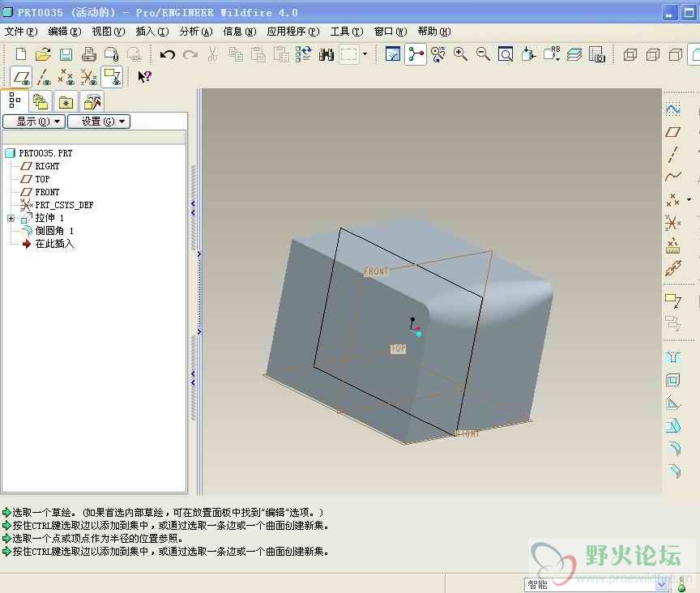The height and width of the screenshot is (593, 700).
Task: Toggle datum axes display
Action: pyautogui.click(x=44, y=77)
